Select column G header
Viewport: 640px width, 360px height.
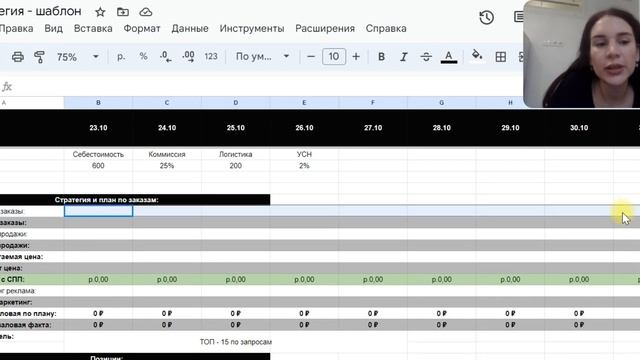click(x=441, y=103)
